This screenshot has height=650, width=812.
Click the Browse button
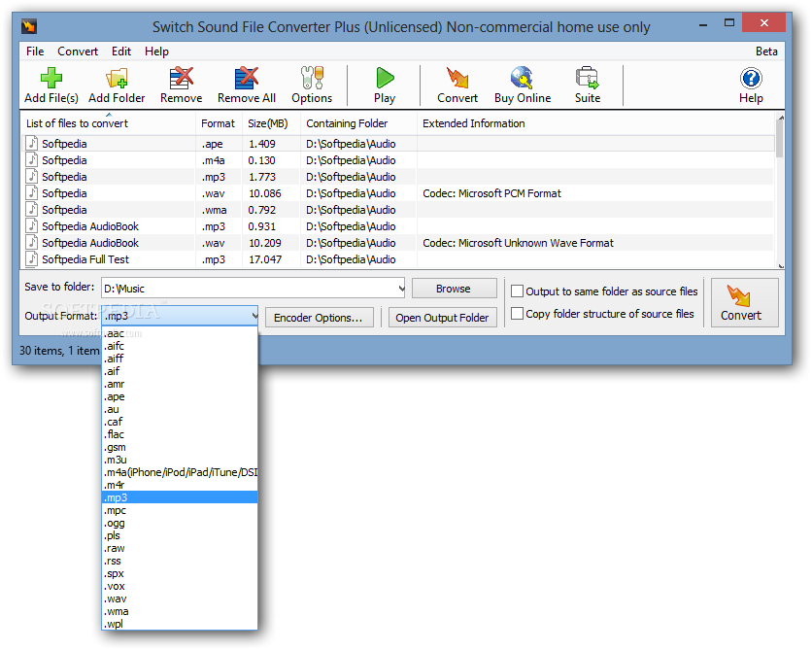(x=454, y=289)
